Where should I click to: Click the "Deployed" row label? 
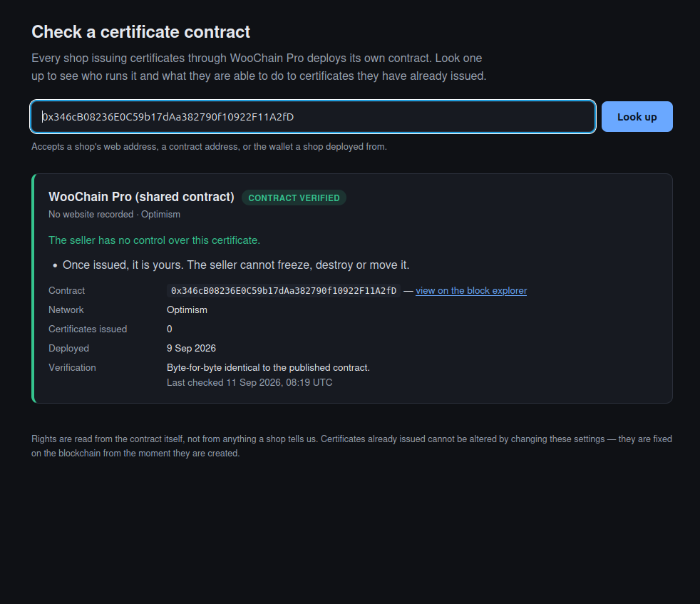68,348
